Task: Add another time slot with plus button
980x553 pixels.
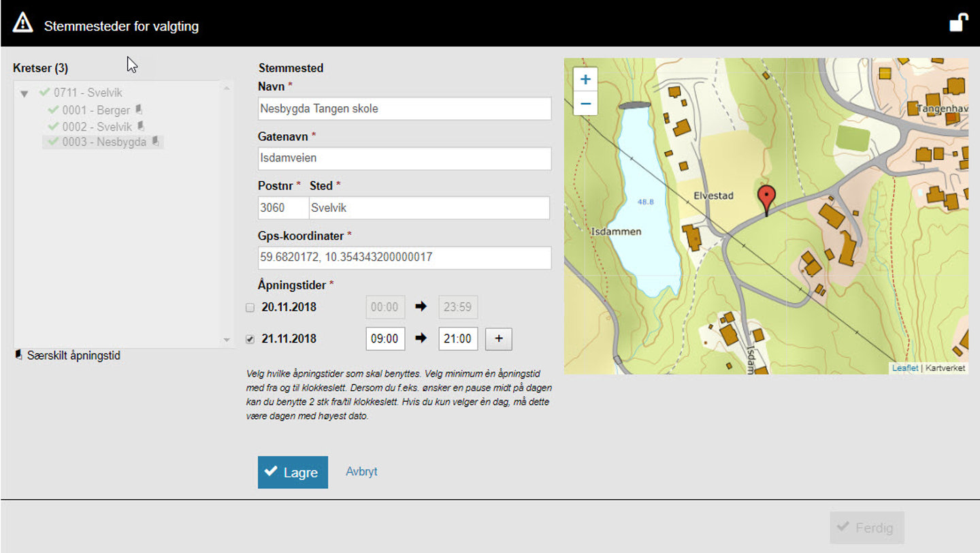Action: tap(498, 339)
